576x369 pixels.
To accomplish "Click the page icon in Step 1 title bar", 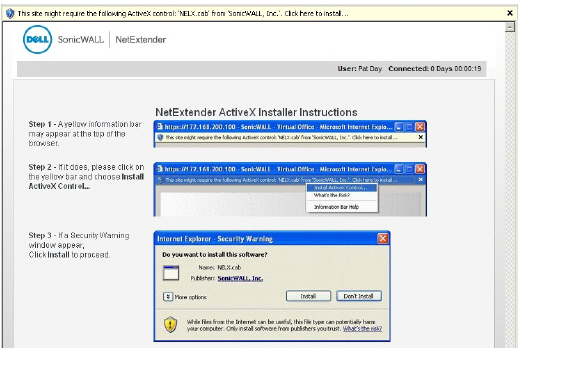I will pyautogui.click(x=160, y=127).
